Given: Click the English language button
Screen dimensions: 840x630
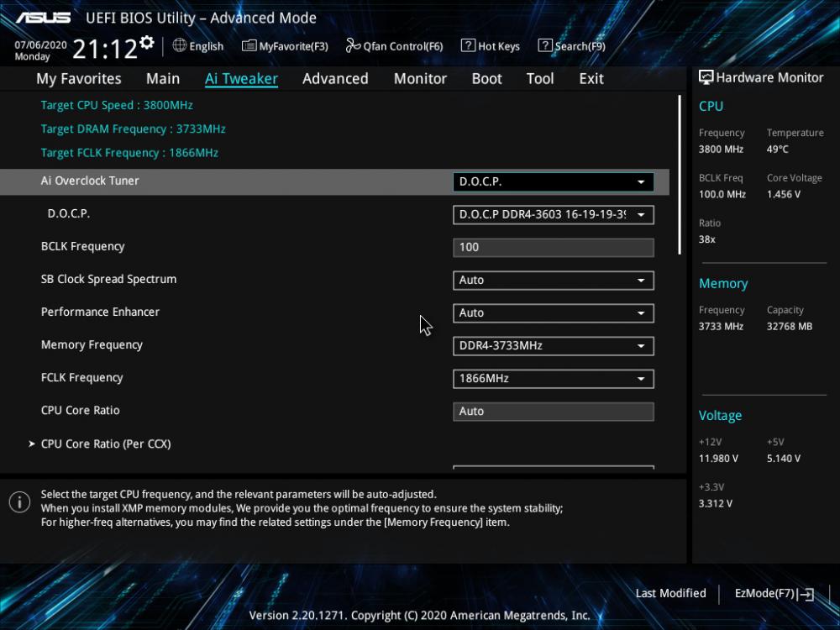Looking at the screenshot, I should [x=198, y=46].
